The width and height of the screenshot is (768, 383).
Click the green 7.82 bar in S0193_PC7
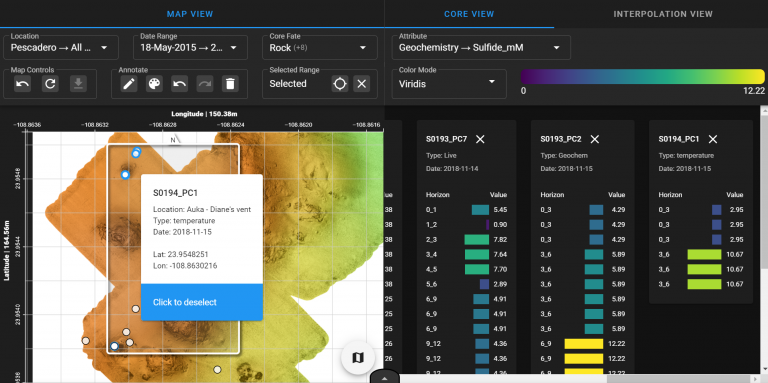click(477, 239)
